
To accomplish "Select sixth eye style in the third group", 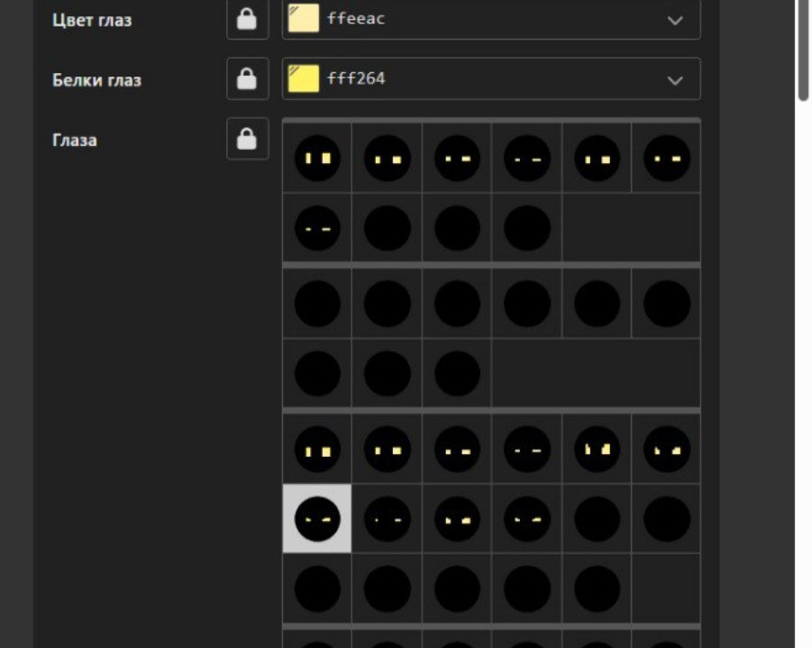I will click(x=667, y=449).
